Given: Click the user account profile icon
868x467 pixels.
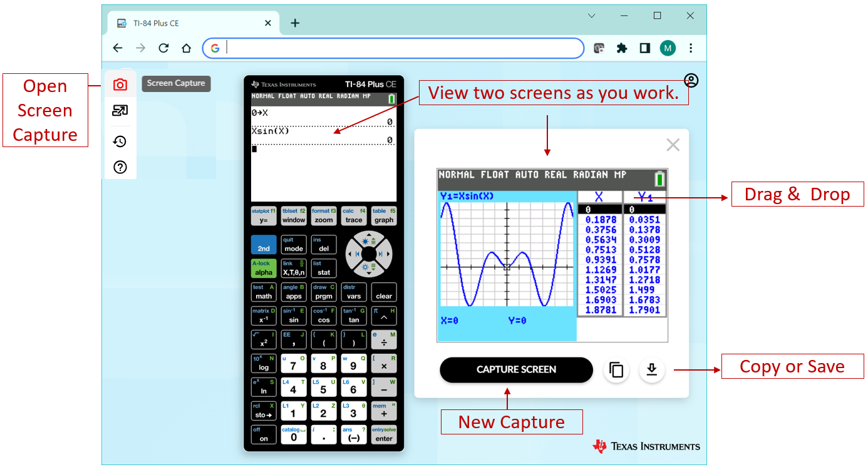Looking at the screenshot, I should (x=691, y=81).
